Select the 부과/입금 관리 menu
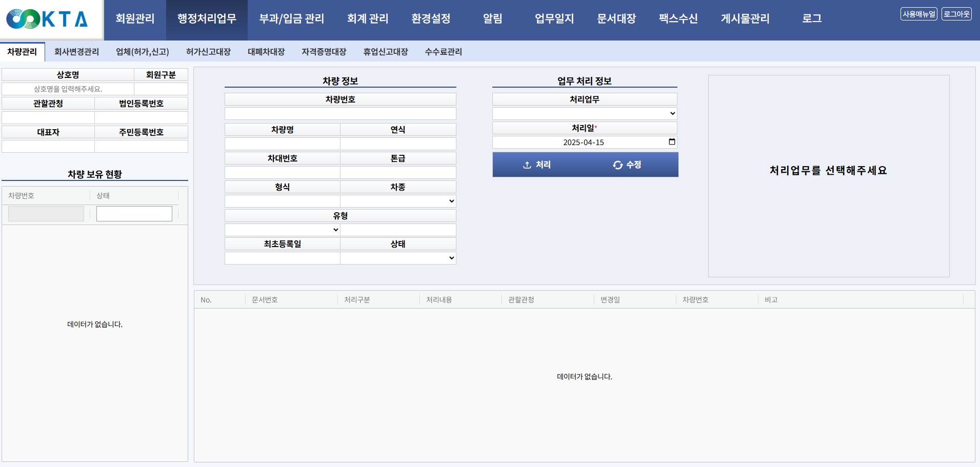The image size is (980, 467). point(291,19)
